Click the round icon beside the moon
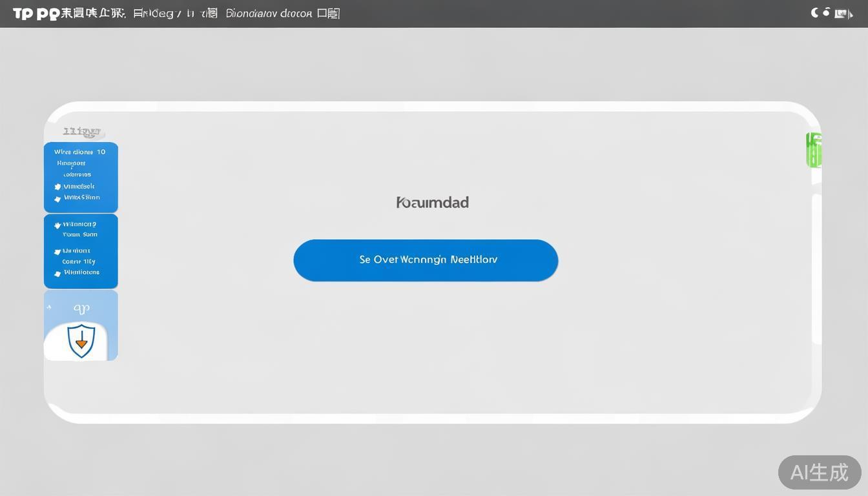The height and width of the screenshot is (496, 868). (826, 12)
